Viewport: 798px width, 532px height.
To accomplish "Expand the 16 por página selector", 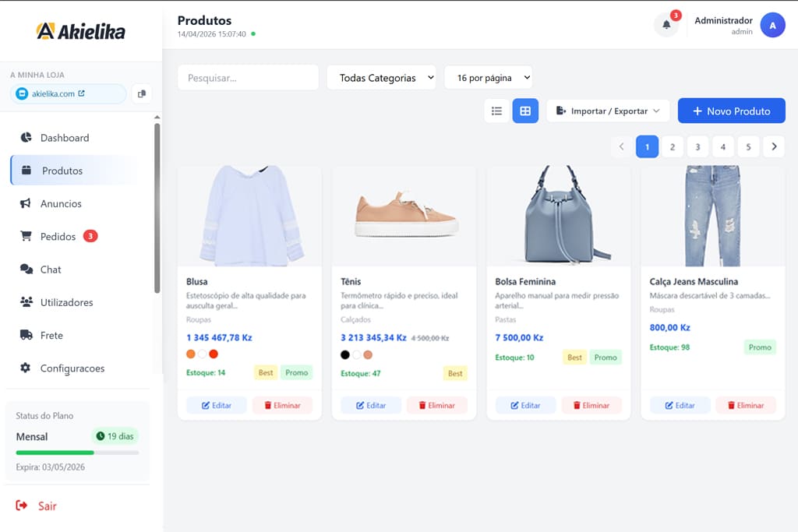I will (x=488, y=77).
